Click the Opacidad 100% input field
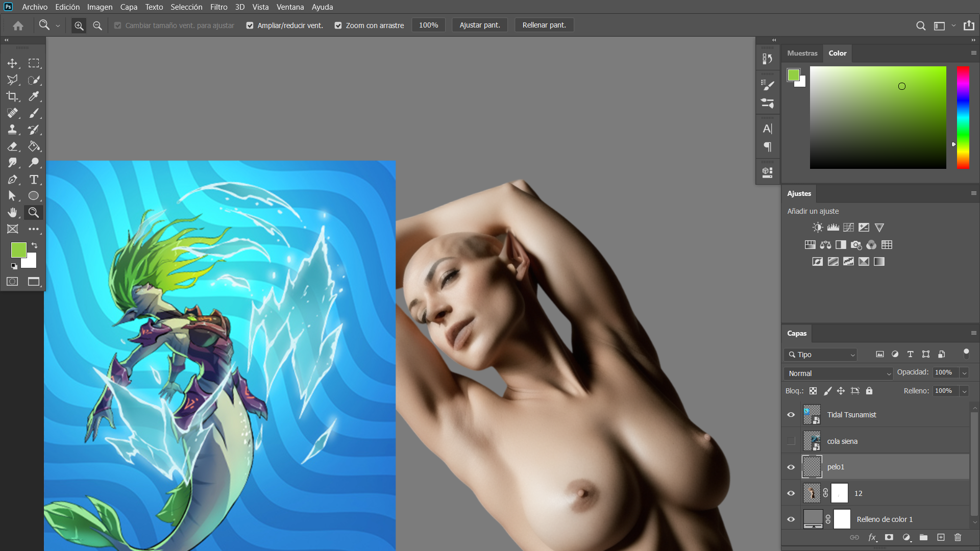 (x=945, y=373)
